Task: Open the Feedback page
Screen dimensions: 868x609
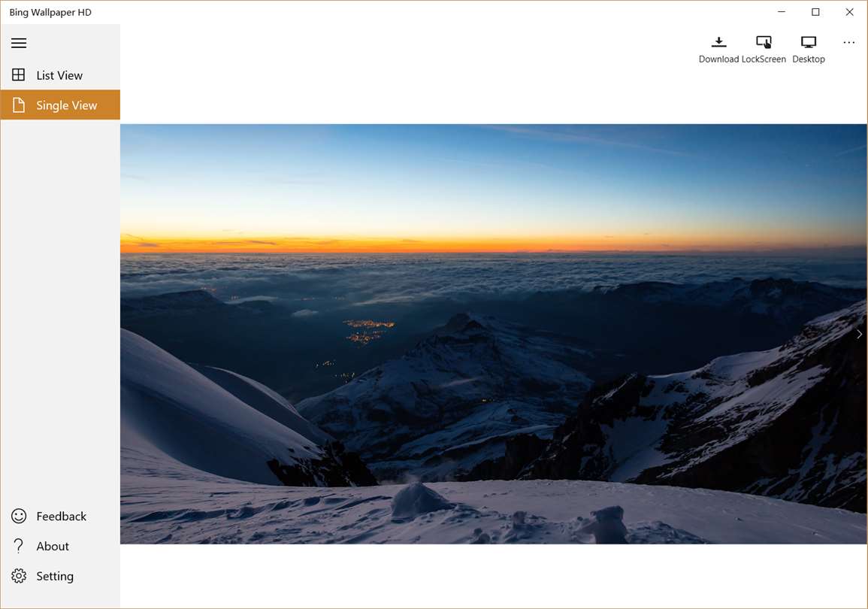Action: point(60,516)
